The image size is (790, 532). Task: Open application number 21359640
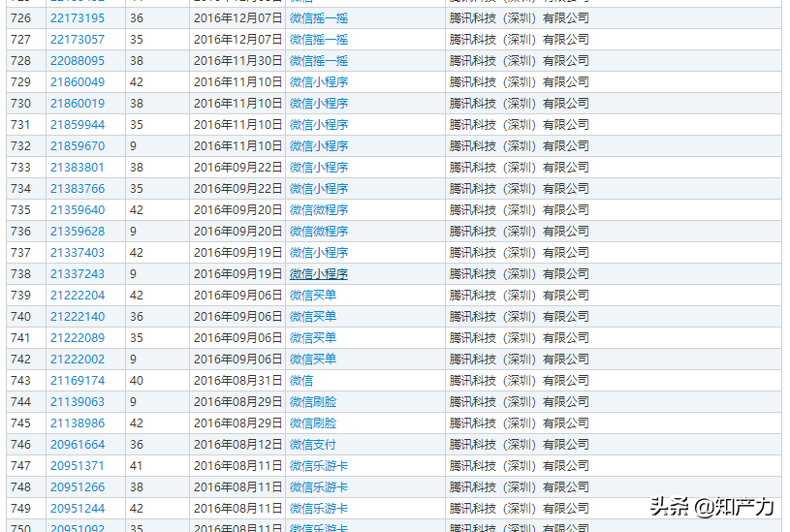click(x=78, y=210)
